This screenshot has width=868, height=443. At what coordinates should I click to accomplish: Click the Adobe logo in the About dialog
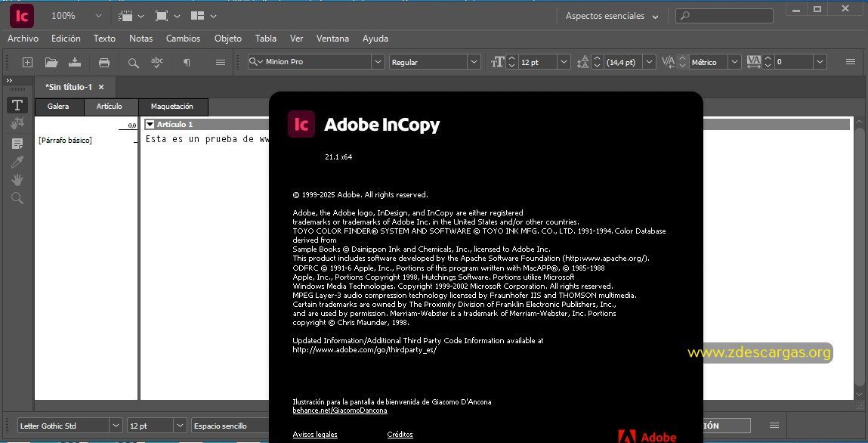(647, 436)
